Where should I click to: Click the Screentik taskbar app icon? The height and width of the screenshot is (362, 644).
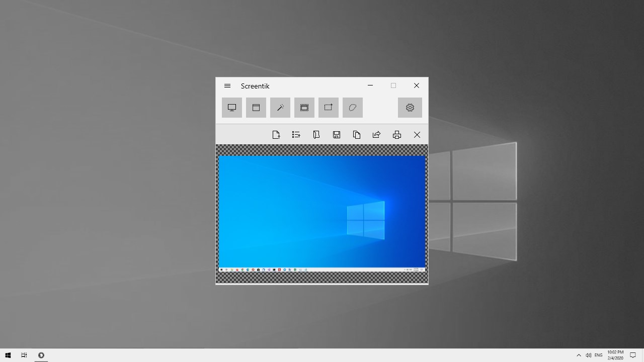click(x=41, y=355)
